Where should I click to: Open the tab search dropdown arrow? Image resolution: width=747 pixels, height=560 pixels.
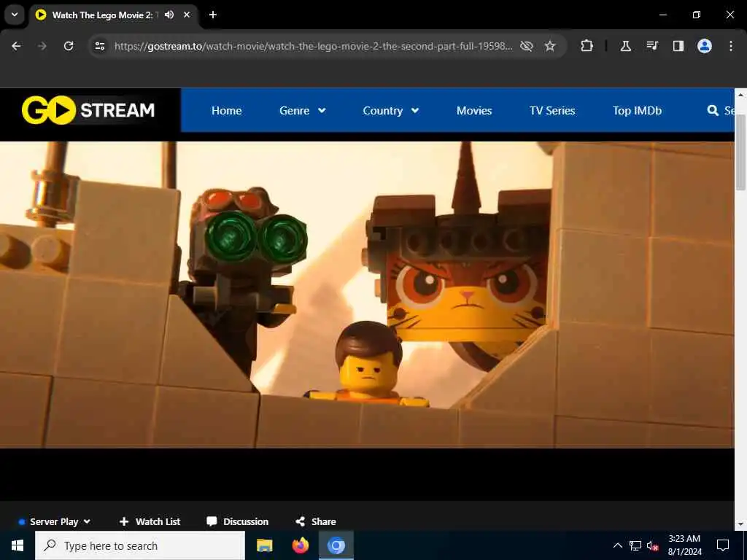pos(15,15)
